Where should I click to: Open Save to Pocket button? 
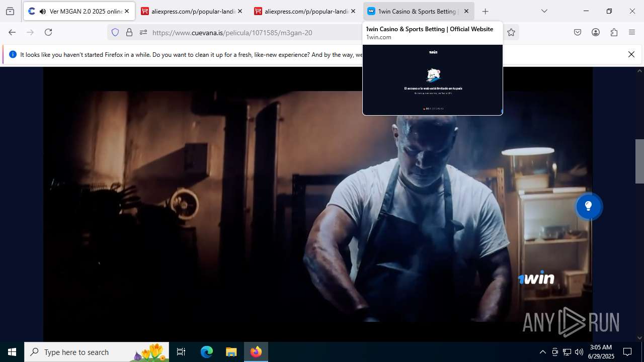[578, 32]
